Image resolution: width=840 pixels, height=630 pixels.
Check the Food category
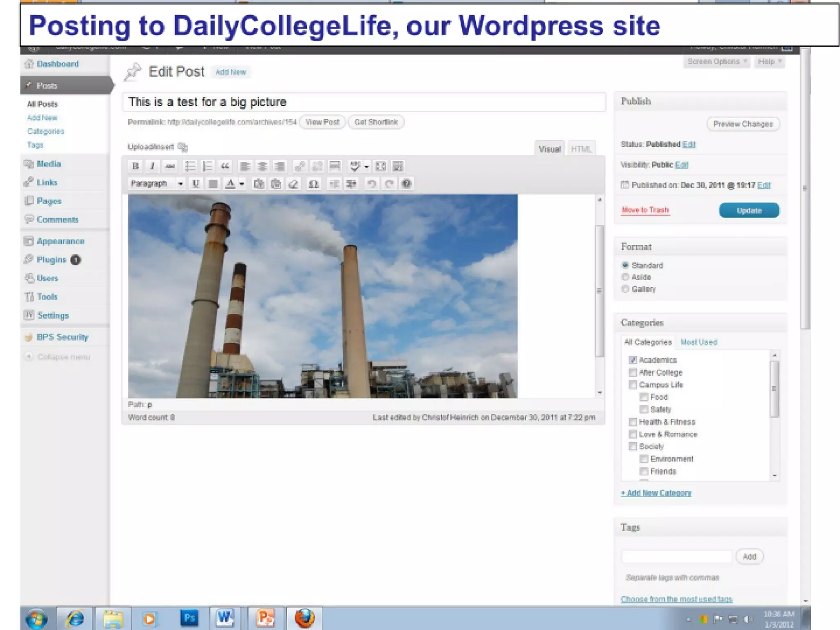coord(644,397)
